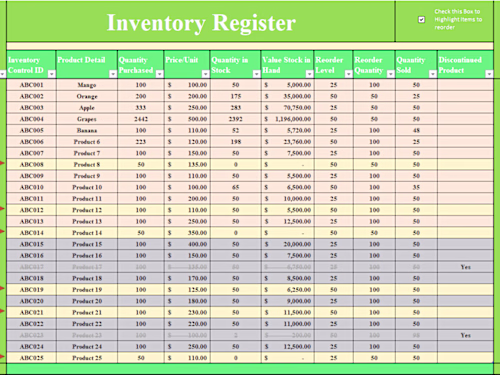Click the red reorder flag beside ABC008
Image resolution: width=500 pixels, height=375 pixels.
2,163
